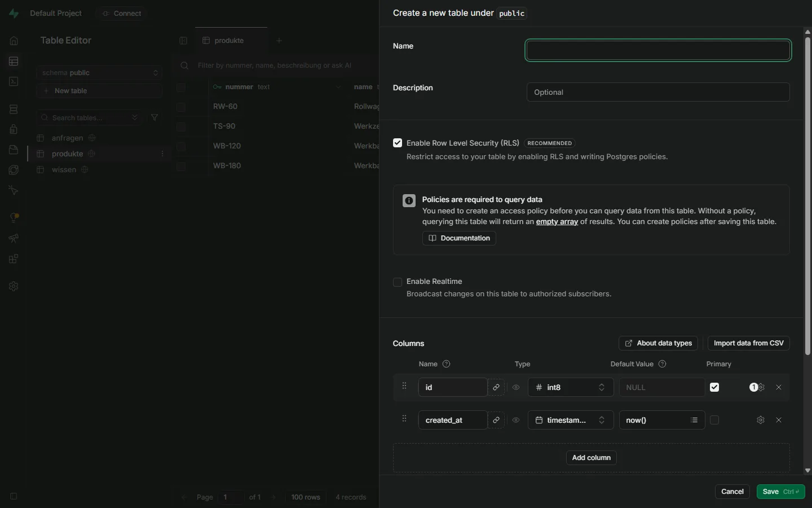Click the Add column button
This screenshot has width=812, height=508.
pos(591,458)
